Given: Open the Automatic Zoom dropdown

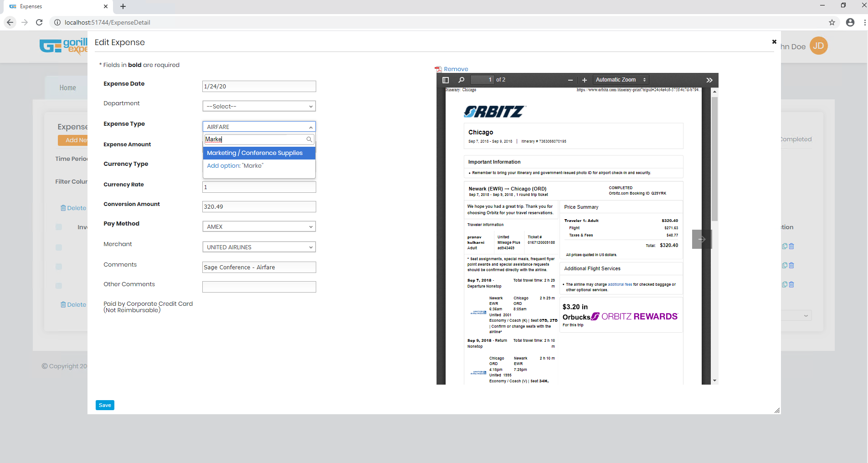Looking at the screenshot, I should (621, 80).
